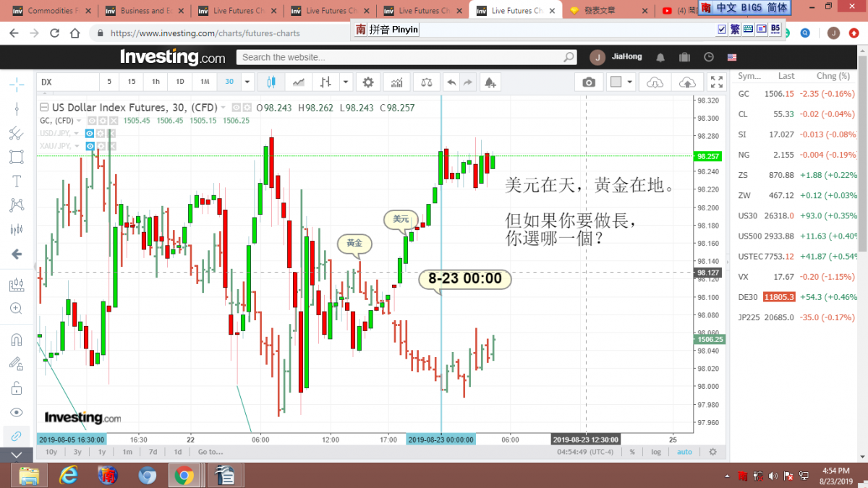Open the chart style dropdown
The image size is (868, 488).
345,82
